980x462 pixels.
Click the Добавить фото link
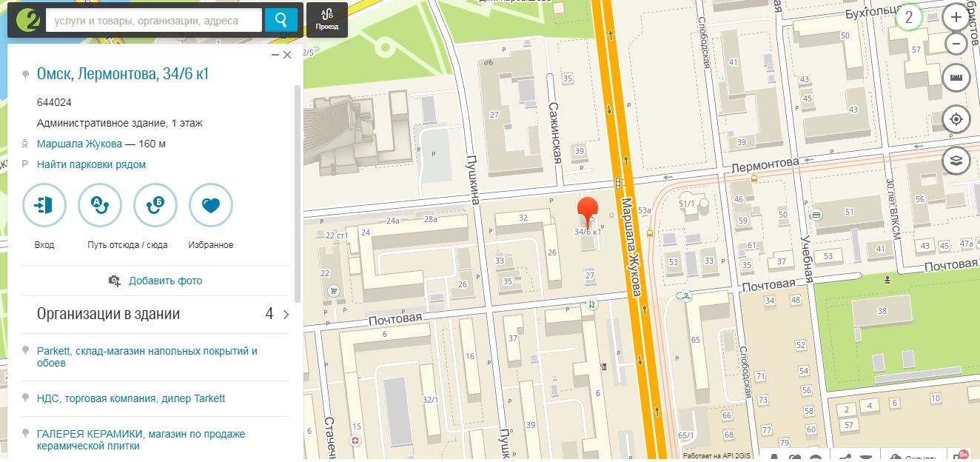[165, 281]
